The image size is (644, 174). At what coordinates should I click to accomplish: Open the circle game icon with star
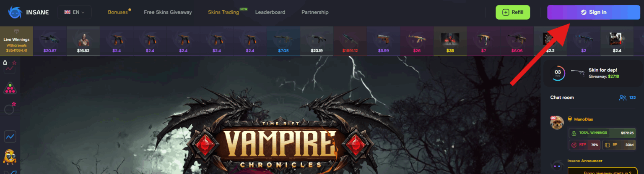coord(10,109)
